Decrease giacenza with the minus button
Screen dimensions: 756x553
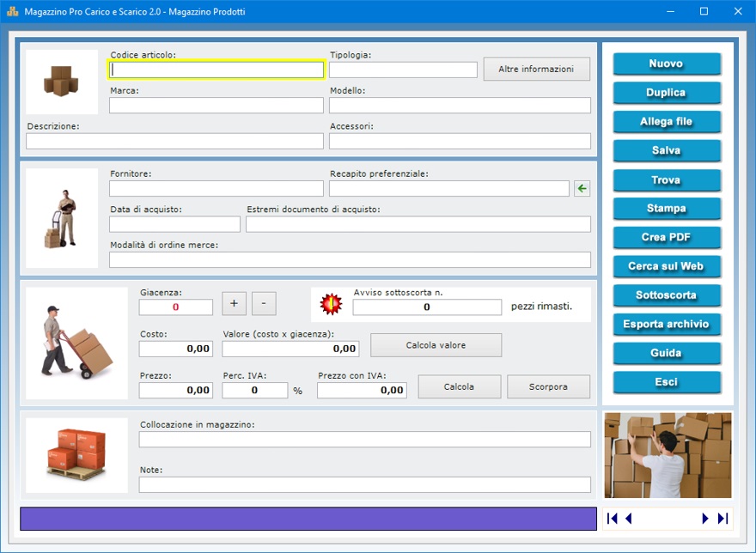pyautogui.click(x=264, y=304)
